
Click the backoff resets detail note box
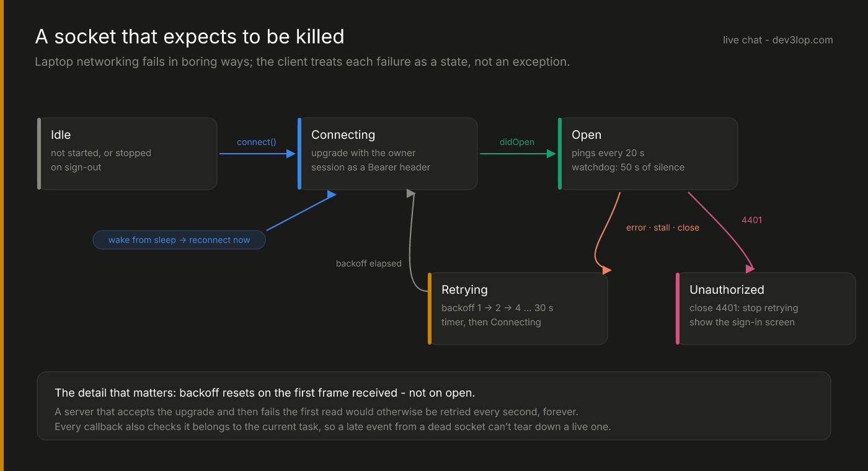pyautogui.click(x=434, y=406)
